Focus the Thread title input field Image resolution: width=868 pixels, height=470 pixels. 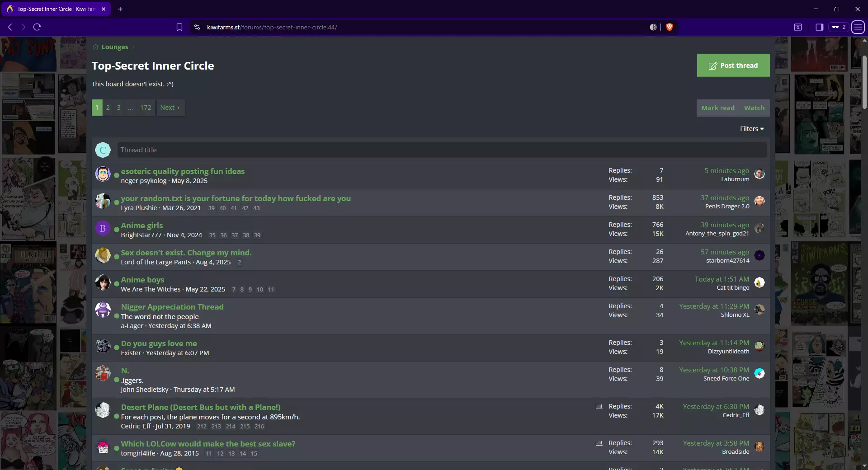pyautogui.click(x=442, y=150)
